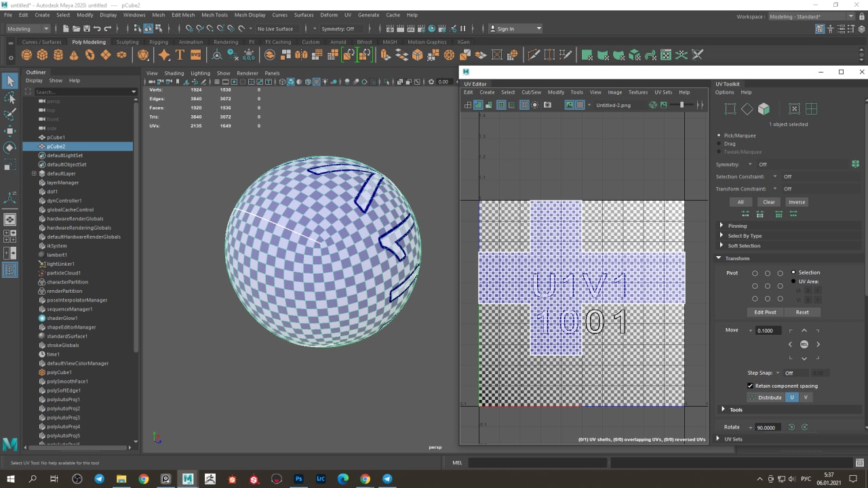Viewport: 868px width, 488px height.
Task: Open the UV Sets menu in UV Editor
Action: click(x=663, y=92)
